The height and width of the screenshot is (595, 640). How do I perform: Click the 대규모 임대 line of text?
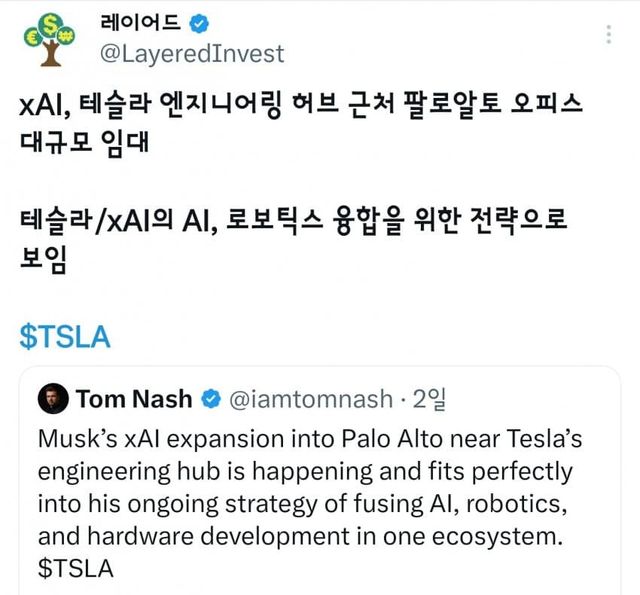(84, 140)
